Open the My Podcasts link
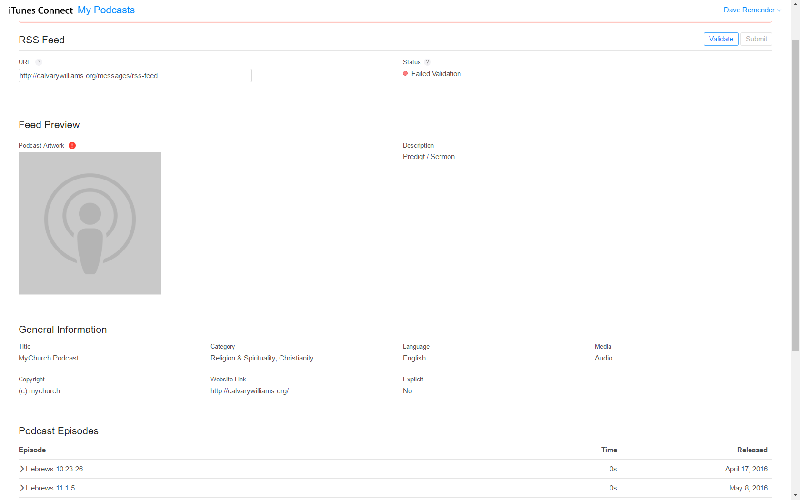 tap(106, 10)
